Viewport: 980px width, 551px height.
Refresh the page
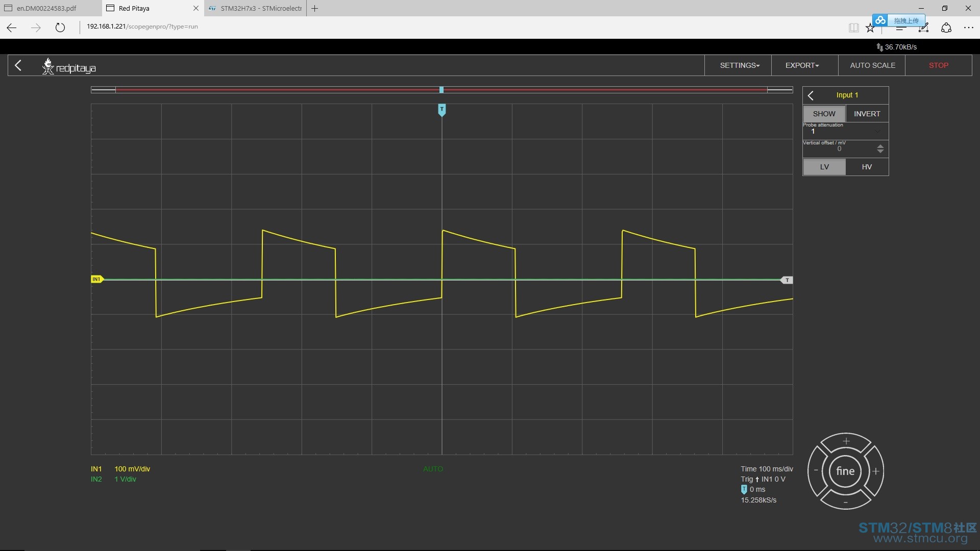coord(60,28)
